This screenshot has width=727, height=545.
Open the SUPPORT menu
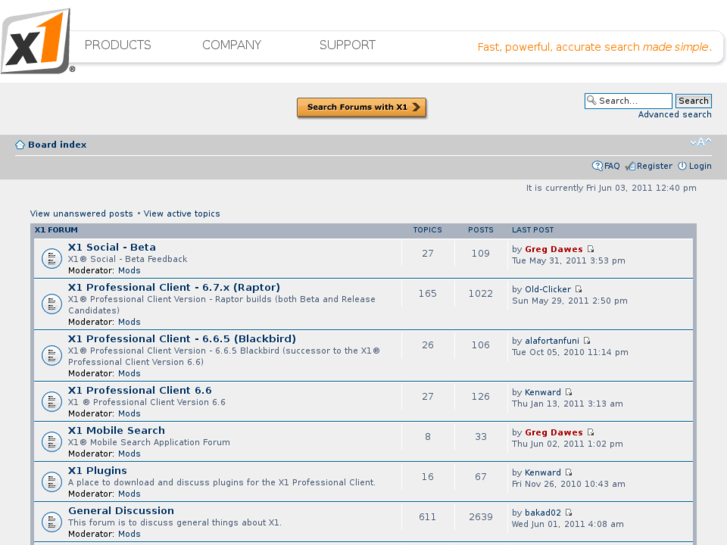pyautogui.click(x=347, y=45)
